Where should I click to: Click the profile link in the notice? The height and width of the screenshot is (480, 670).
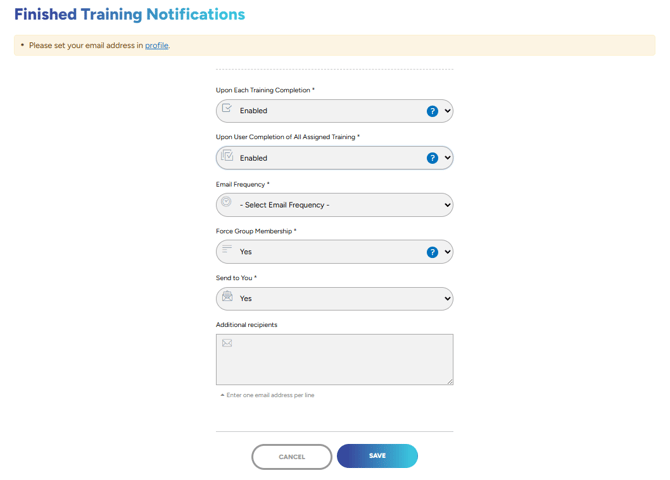click(156, 45)
